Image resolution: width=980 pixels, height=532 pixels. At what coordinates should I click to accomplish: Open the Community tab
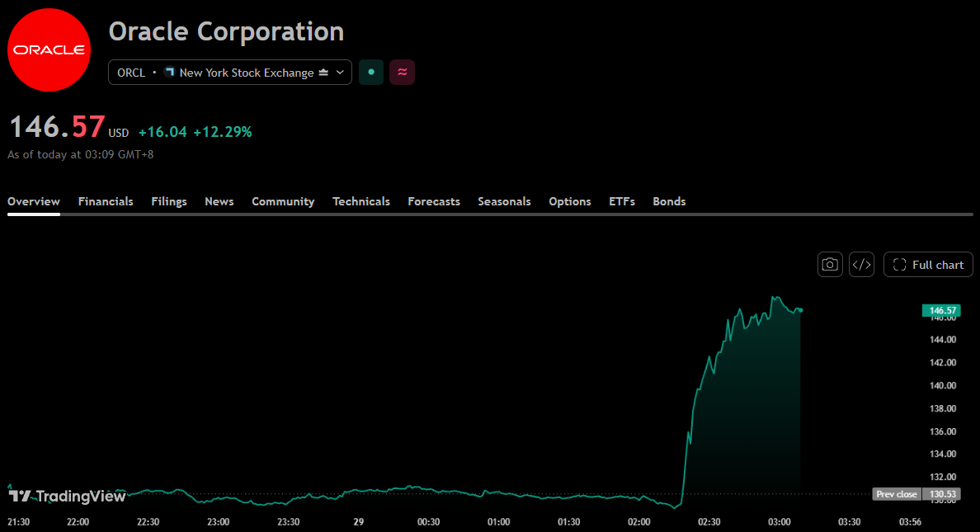tap(283, 201)
